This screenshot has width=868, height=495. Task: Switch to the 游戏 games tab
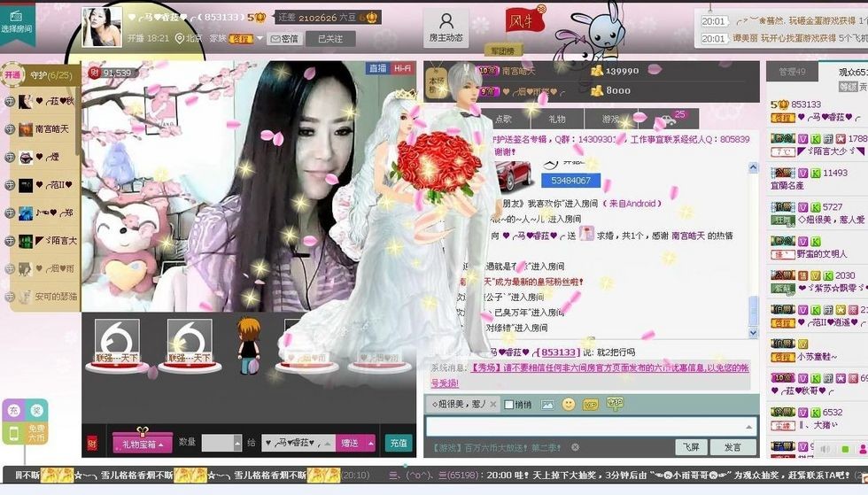(610, 119)
